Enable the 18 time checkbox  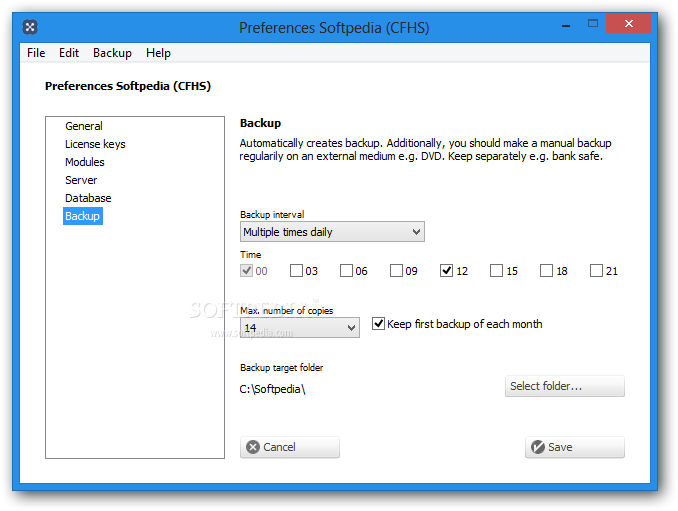click(546, 271)
